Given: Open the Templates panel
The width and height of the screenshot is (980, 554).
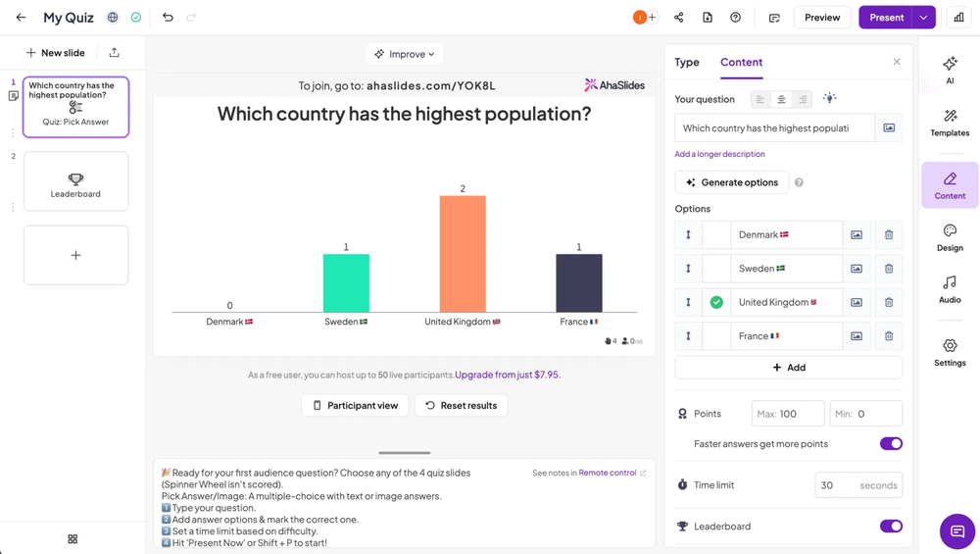Looking at the screenshot, I should [x=950, y=123].
